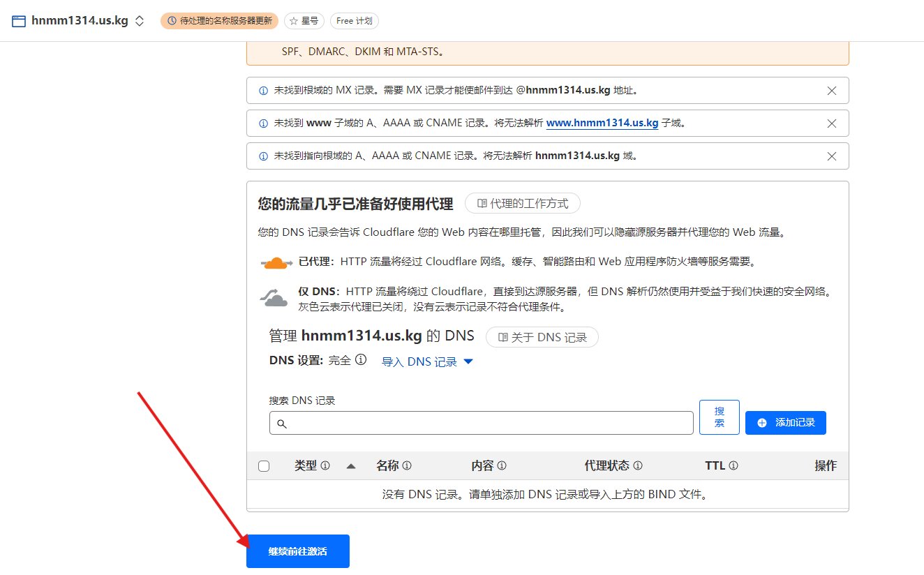Click the 您的流量几乎已准备好使用代理 heading
Image resolution: width=924 pixels, height=575 pixels.
355,204
